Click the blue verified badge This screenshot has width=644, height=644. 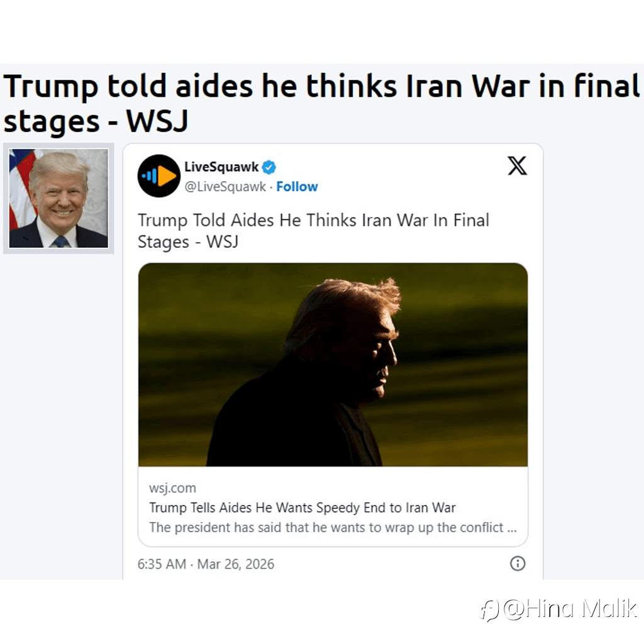coord(269,167)
